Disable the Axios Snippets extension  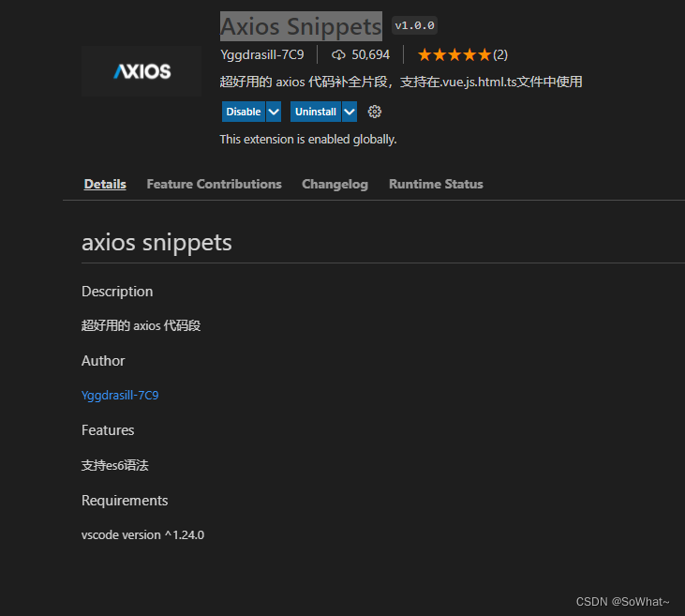[x=244, y=112]
